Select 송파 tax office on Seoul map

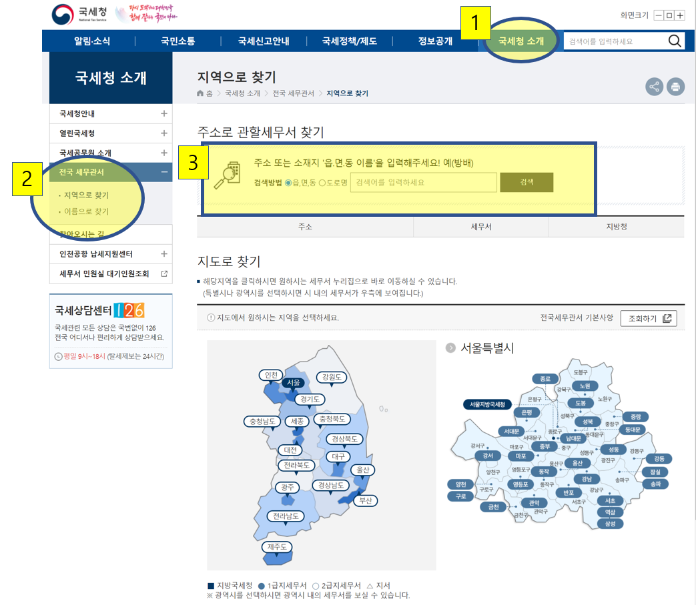coord(655,484)
